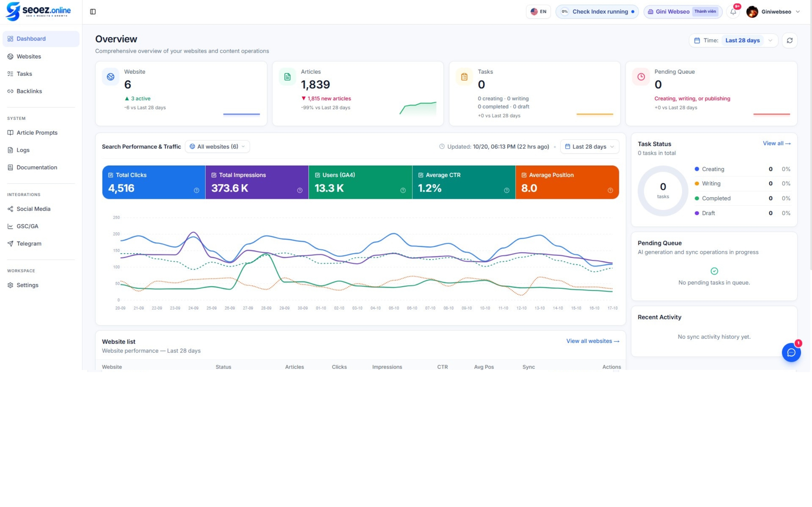Click View all websites link
Screen dimensions: 812x507
coord(592,341)
